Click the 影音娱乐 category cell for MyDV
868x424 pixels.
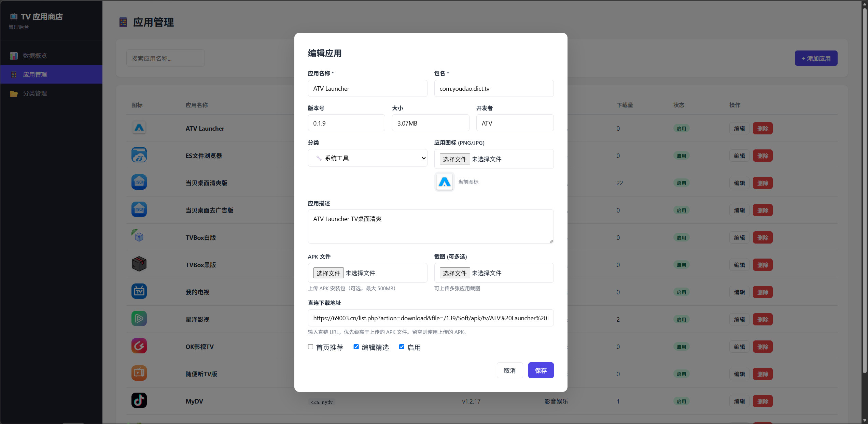coord(556,401)
